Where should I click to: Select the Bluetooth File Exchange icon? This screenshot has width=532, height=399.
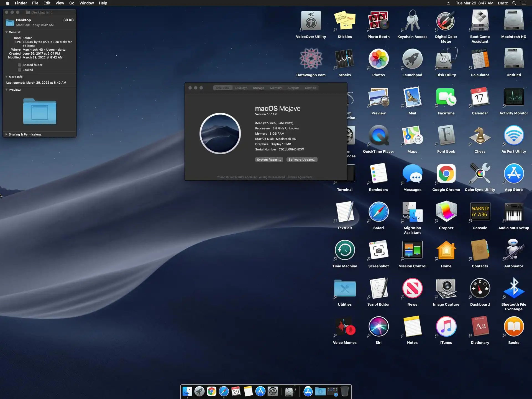[x=513, y=288]
